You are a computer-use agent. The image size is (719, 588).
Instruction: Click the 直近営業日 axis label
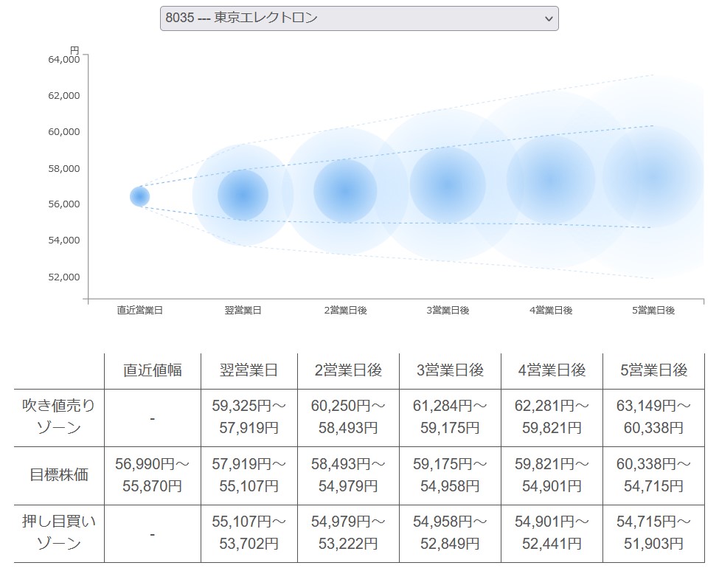pyautogui.click(x=140, y=311)
